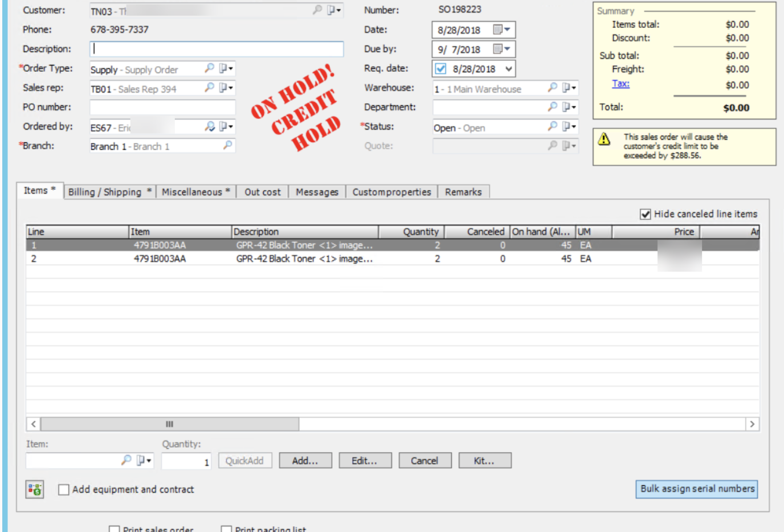This screenshot has height=532, width=784.
Task: Open the Tax link
Action: 620,84
